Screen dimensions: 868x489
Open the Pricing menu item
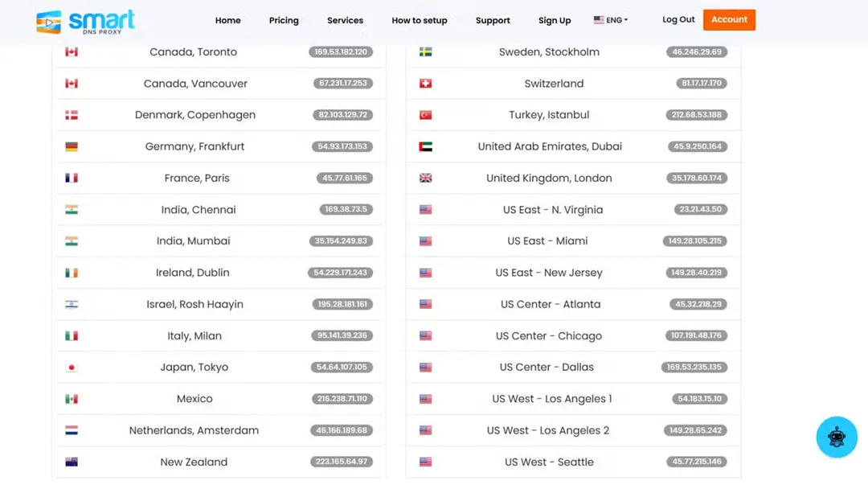coord(284,20)
